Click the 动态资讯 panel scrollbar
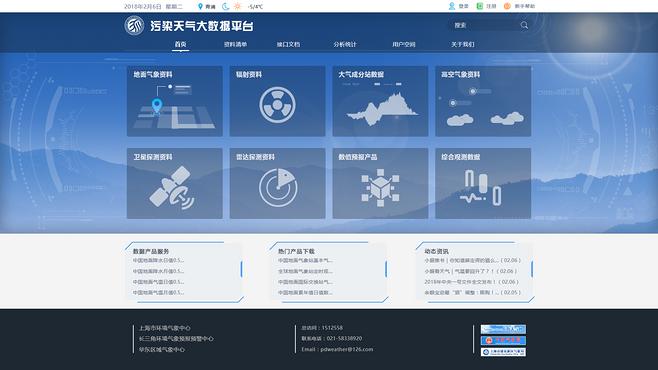The image size is (658, 370). 532,269
